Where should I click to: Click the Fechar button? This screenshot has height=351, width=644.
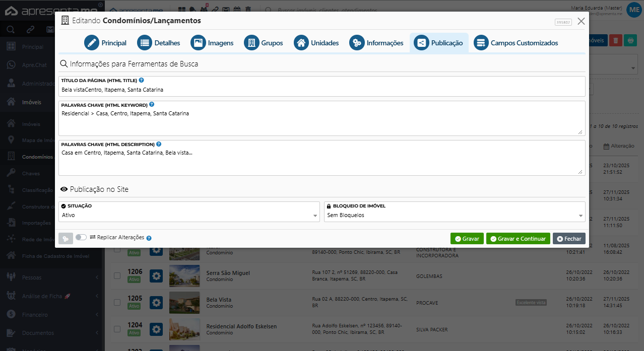[569, 239]
